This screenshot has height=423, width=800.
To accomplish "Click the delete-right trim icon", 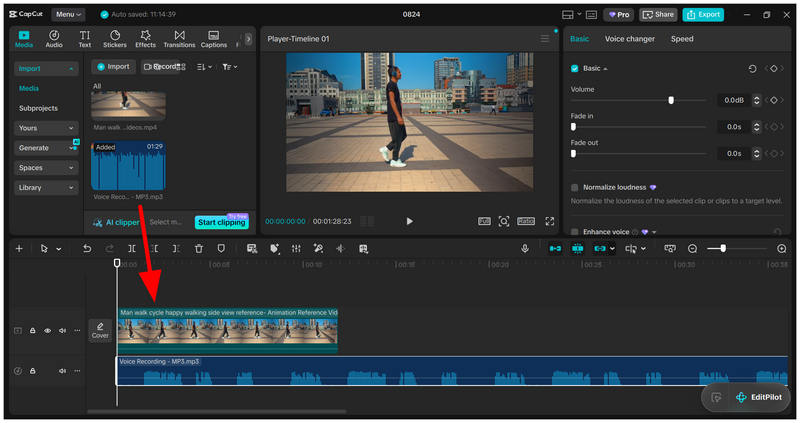I will (176, 248).
